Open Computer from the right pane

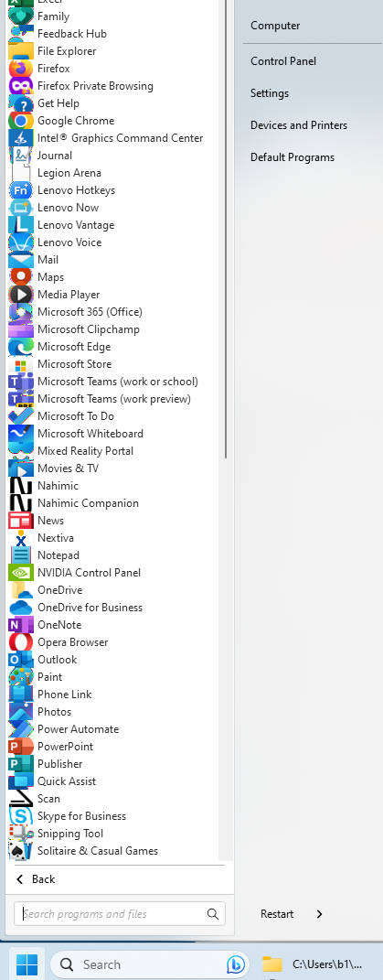point(275,26)
